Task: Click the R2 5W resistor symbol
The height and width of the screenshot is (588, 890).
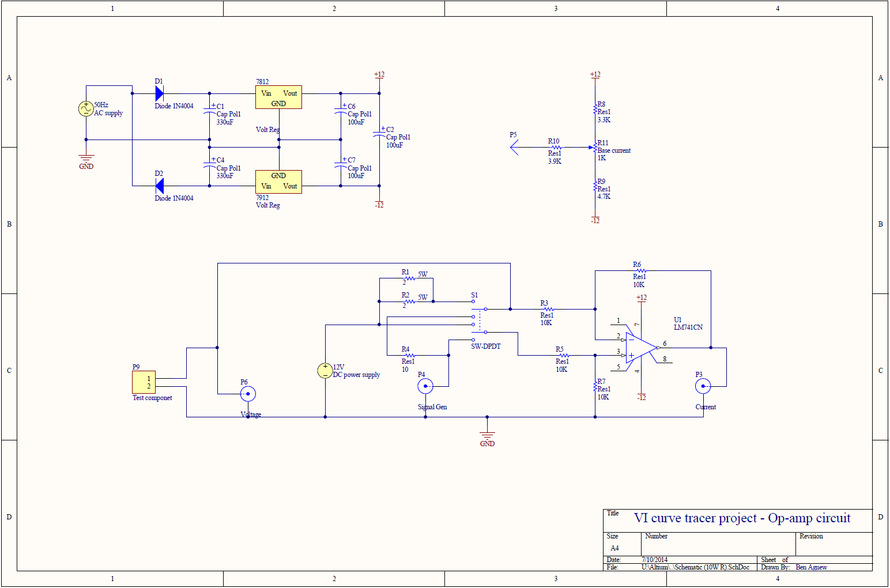Action: tap(410, 301)
